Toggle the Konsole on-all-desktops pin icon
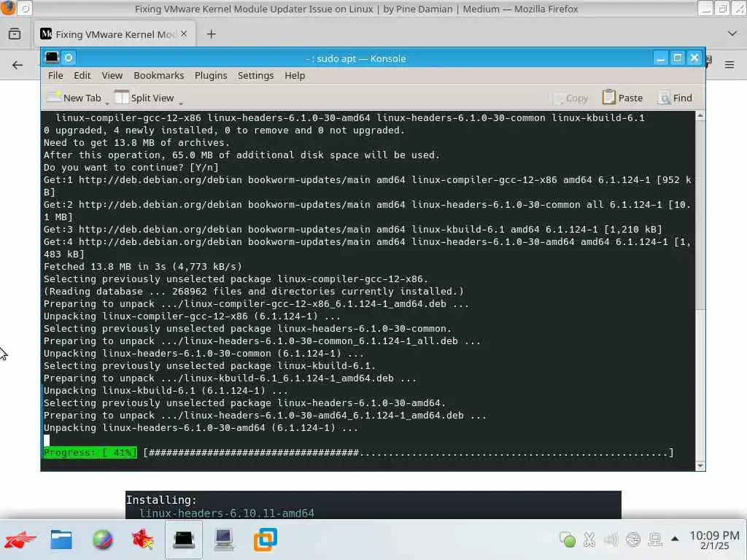The image size is (747, 560). [x=69, y=58]
